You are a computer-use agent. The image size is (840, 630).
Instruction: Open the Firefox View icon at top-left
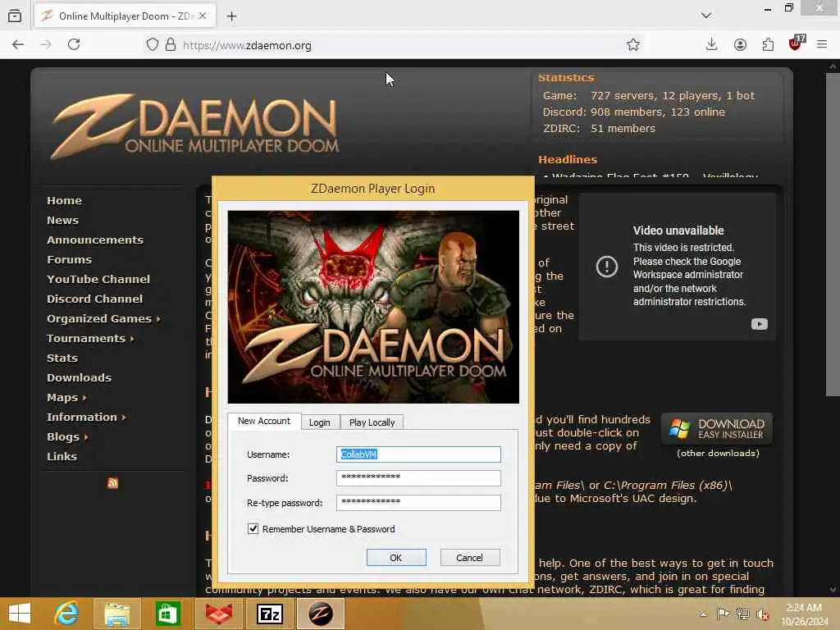click(15, 16)
